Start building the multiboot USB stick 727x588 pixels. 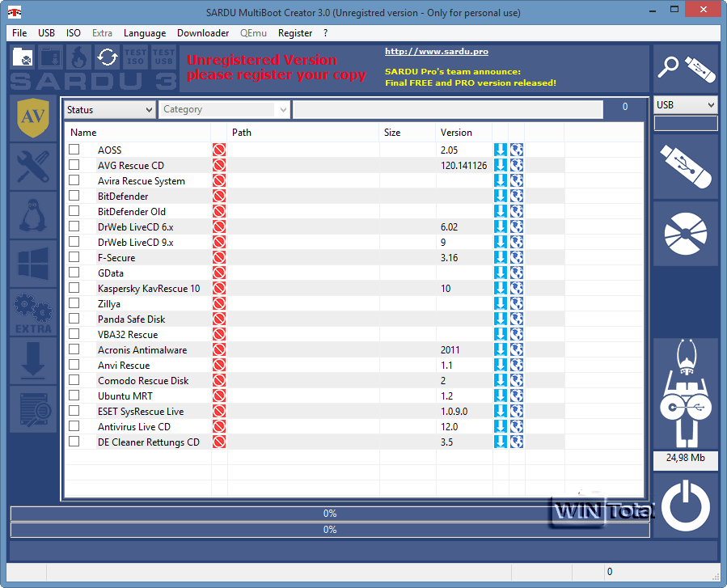tap(685, 166)
